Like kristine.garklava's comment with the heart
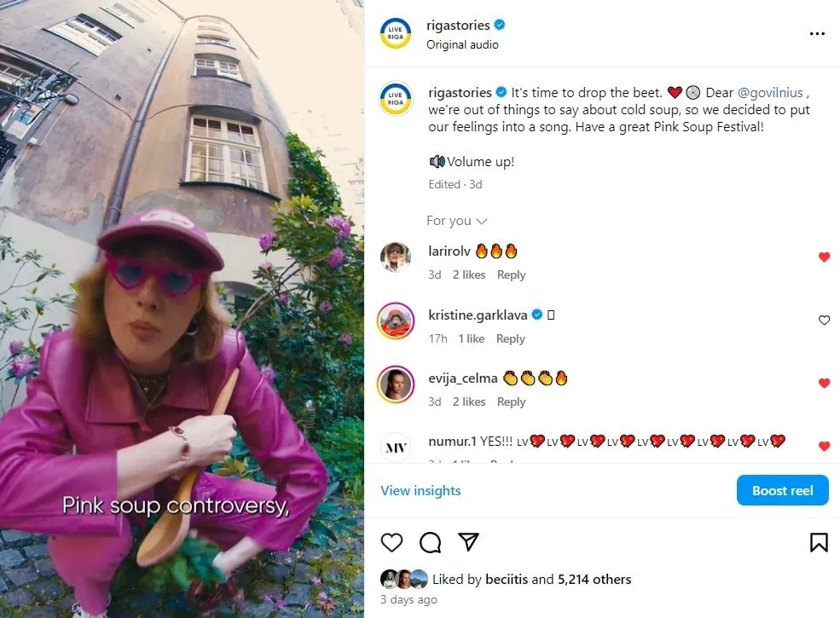 [x=824, y=321]
